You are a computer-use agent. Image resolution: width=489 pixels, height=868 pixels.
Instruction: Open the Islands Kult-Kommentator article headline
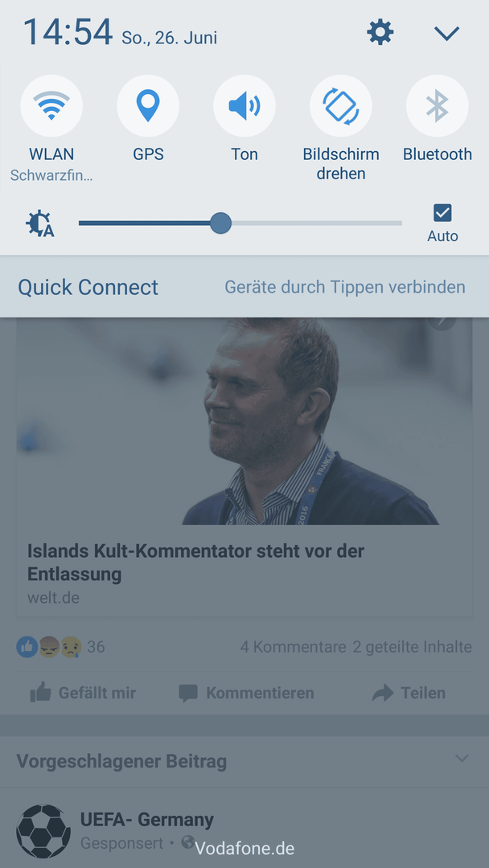pos(195,563)
